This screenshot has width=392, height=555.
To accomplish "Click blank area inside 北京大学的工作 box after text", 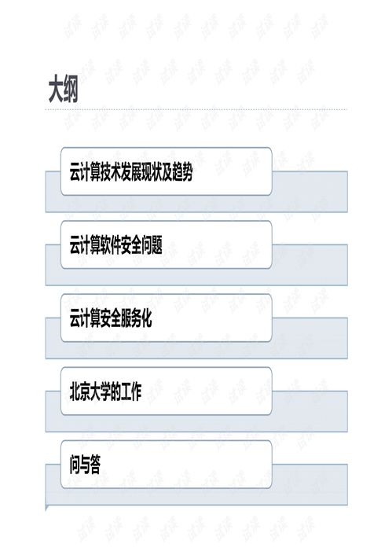I will pyautogui.click(x=206, y=391).
